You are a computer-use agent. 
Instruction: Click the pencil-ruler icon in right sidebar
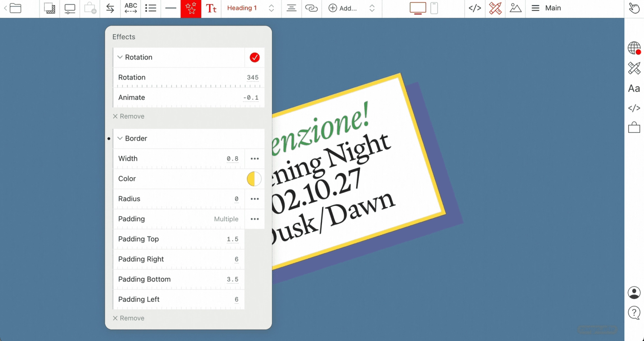(x=634, y=68)
